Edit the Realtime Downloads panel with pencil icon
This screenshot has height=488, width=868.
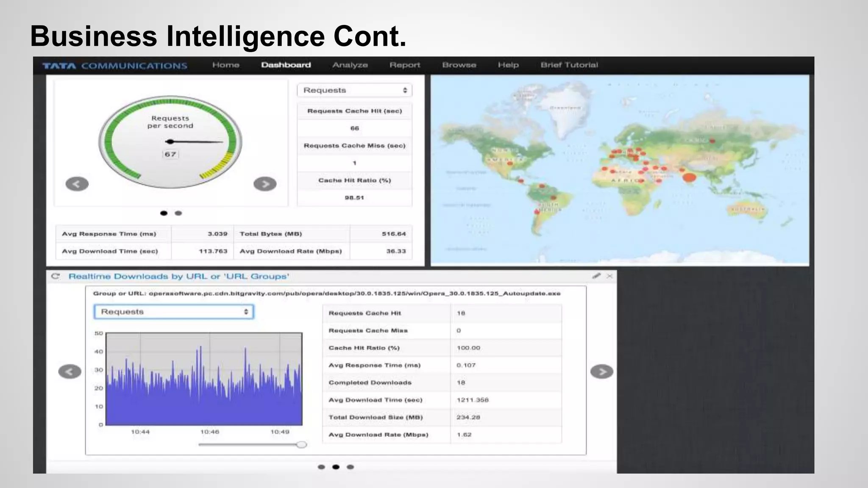[596, 276]
